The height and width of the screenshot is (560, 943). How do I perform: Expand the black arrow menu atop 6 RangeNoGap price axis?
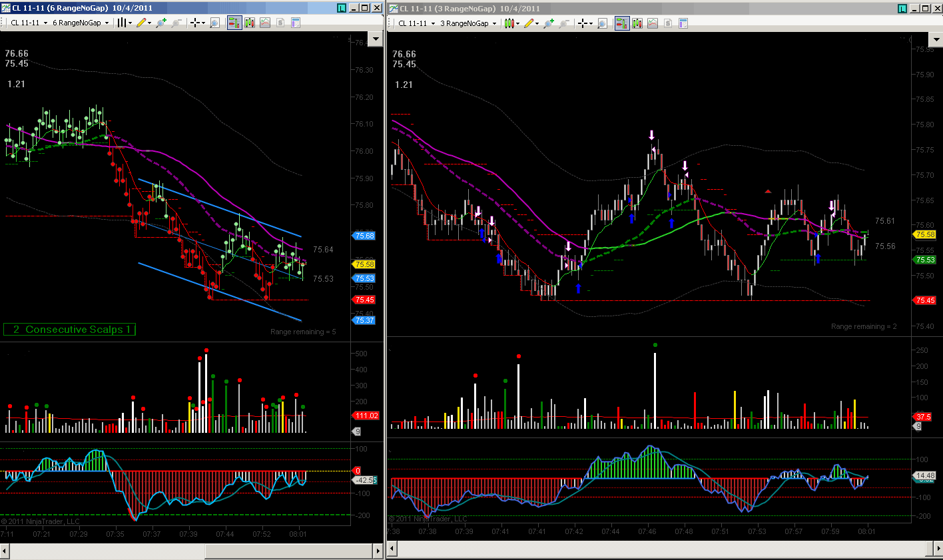pyautogui.click(x=376, y=39)
